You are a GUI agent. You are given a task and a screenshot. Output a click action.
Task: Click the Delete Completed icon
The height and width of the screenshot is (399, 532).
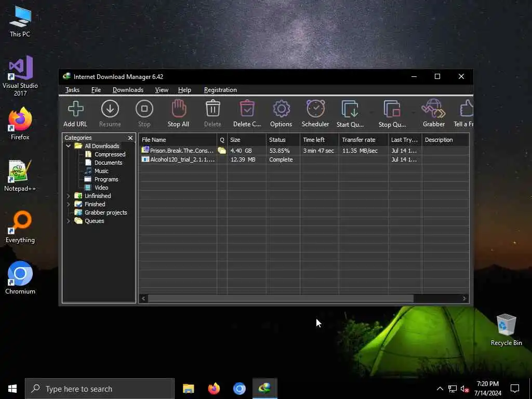point(247,109)
